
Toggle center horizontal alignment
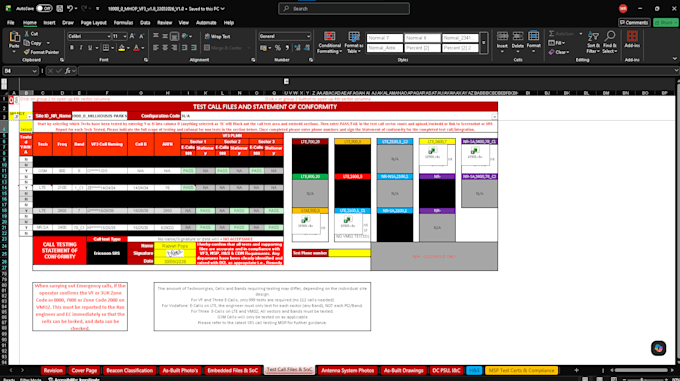165,48
